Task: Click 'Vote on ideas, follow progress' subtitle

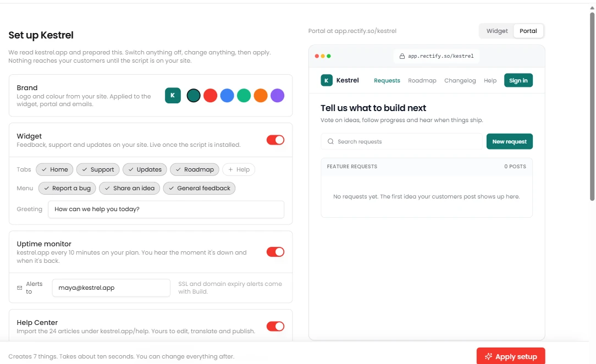Action: tap(402, 120)
